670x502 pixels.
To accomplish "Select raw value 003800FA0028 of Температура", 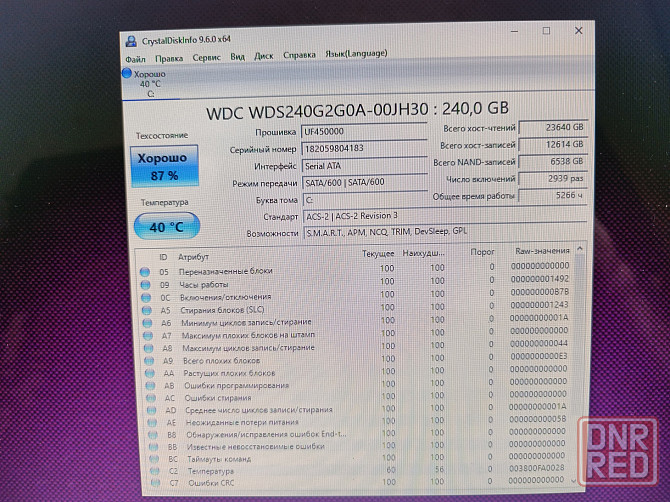I will pos(537,468).
